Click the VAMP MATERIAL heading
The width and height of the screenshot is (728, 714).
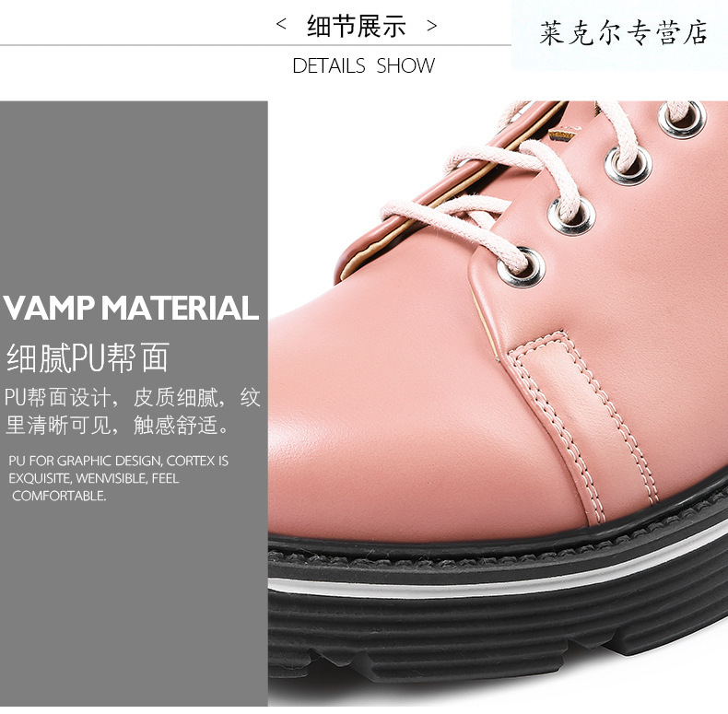(131, 308)
